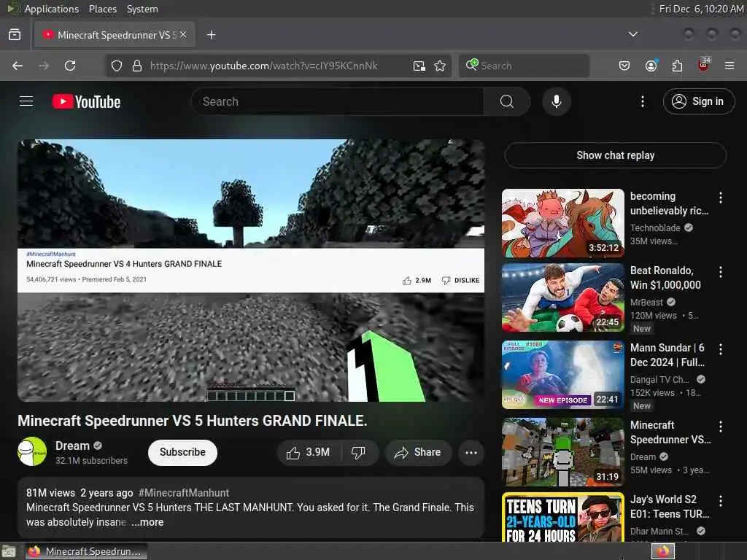Expand description with ...more
The width and height of the screenshot is (747, 560).
(x=147, y=522)
